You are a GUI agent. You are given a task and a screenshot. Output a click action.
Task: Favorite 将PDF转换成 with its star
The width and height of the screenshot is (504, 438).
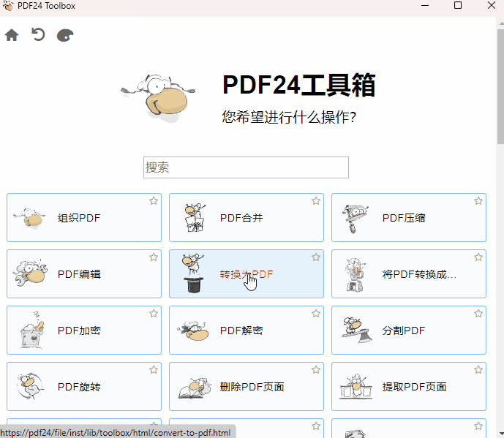[478, 257]
